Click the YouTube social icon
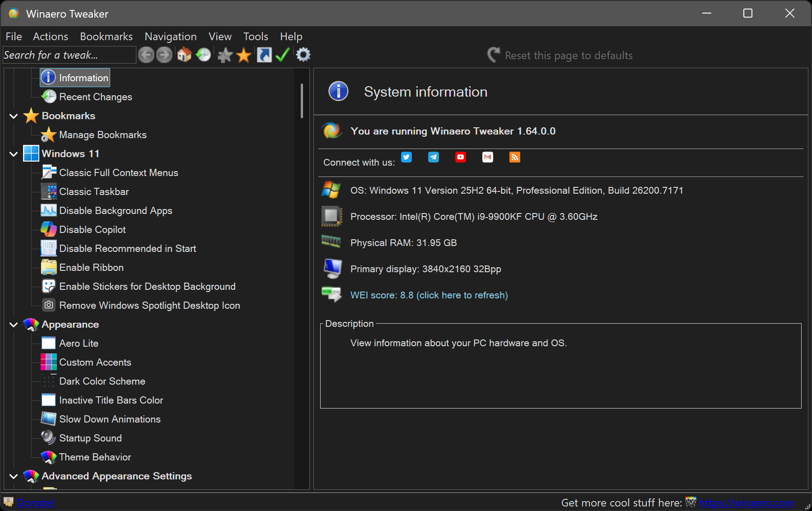812x511 pixels. click(461, 157)
